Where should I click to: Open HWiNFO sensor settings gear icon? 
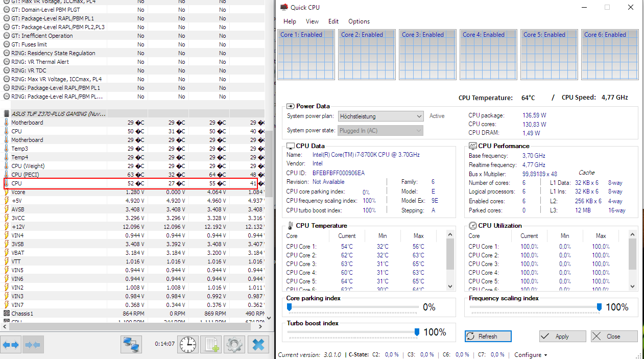click(x=235, y=345)
